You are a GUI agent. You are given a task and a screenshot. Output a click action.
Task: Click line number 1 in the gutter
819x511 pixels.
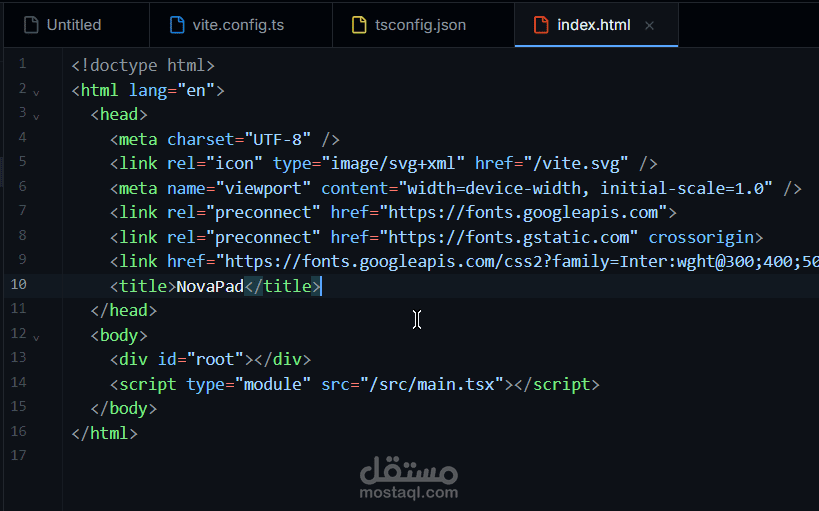point(22,64)
